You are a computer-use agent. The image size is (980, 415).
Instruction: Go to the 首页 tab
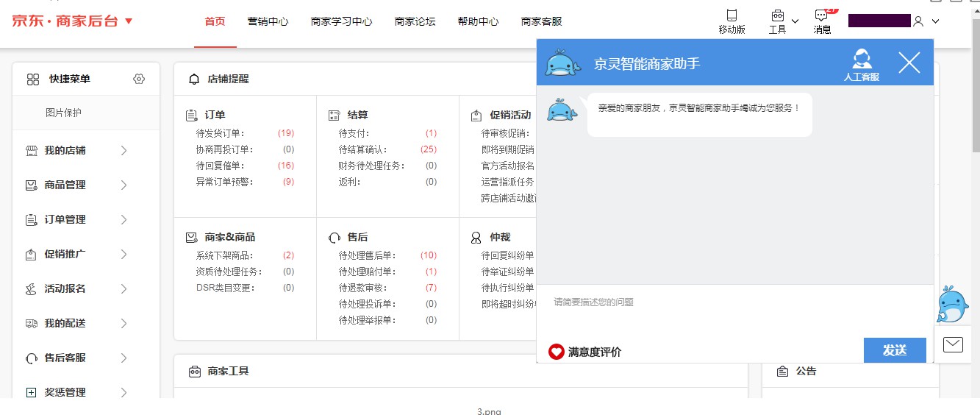[x=215, y=21]
